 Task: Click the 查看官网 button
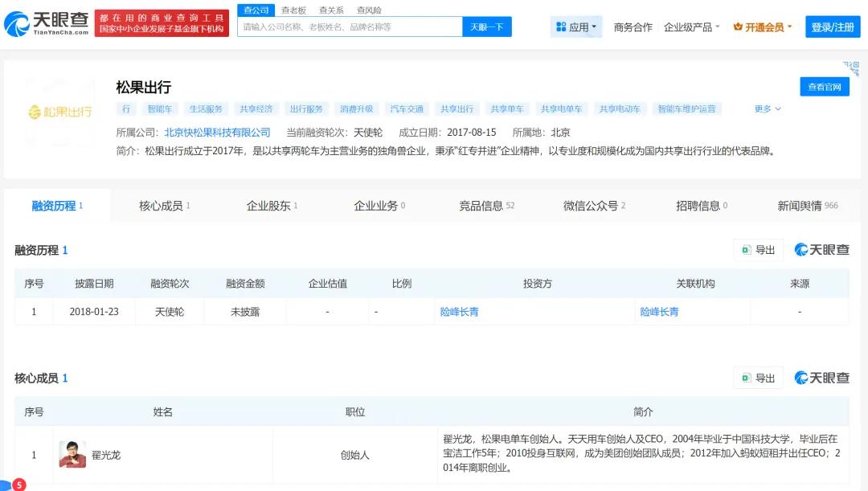pos(825,87)
